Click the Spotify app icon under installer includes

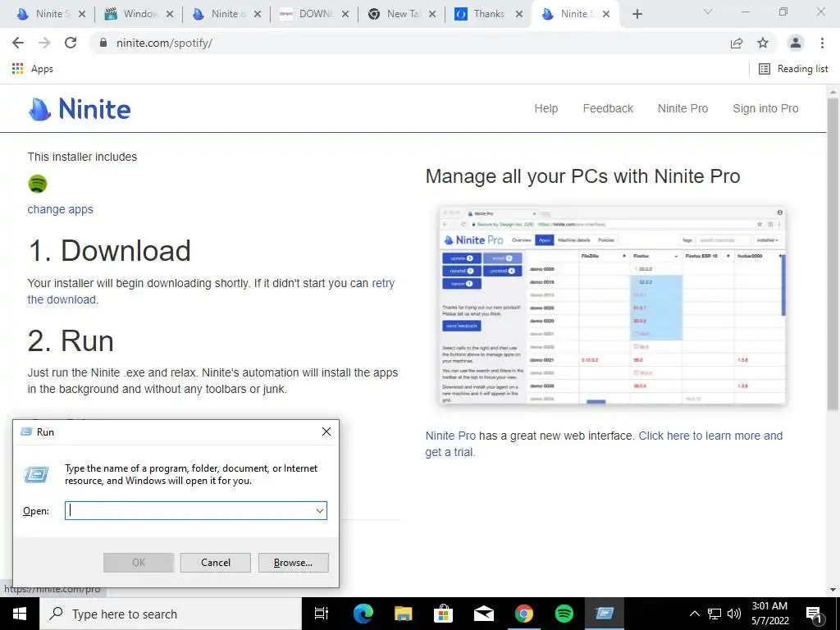click(x=38, y=184)
